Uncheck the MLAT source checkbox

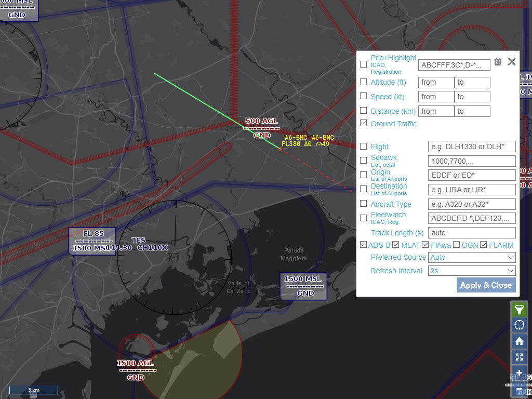click(x=395, y=245)
